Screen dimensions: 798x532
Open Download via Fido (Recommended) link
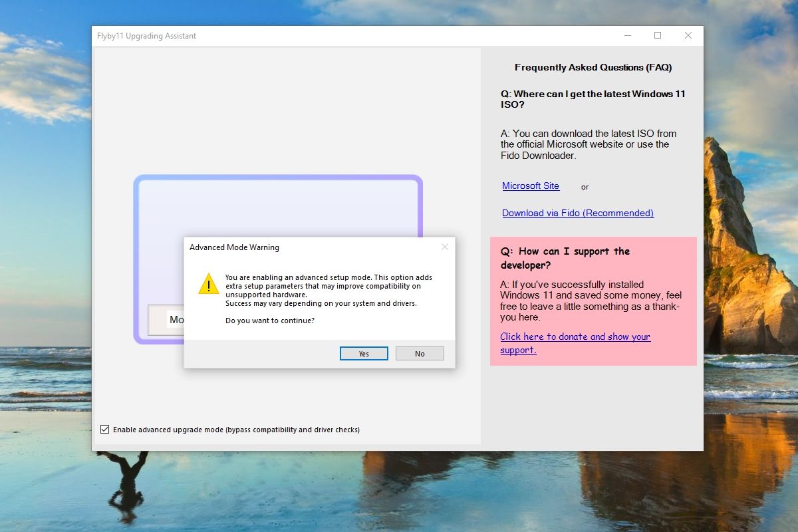pos(578,213)
